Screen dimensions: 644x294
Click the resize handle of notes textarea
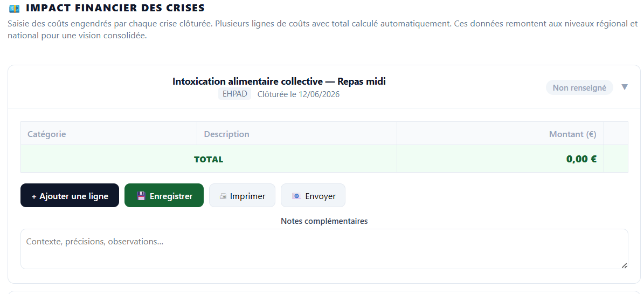click(624, 265)
